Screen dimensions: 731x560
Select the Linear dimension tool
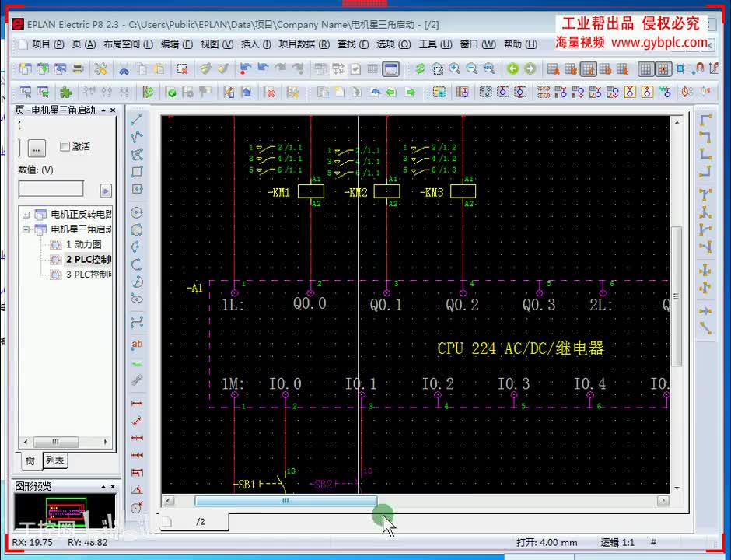pyautogui.click(x=137, y=404)
